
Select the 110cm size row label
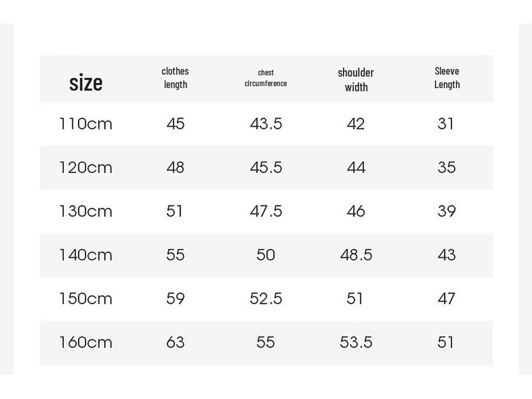86,124
